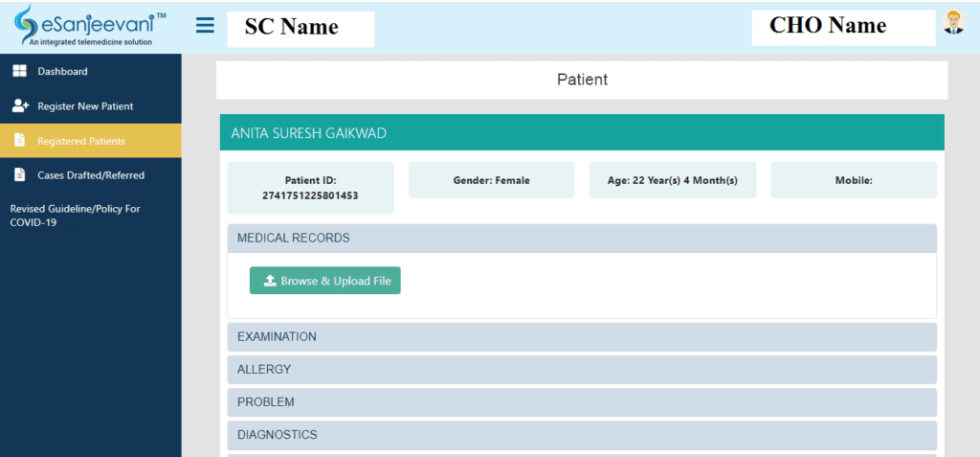Click the Registered Patients document icon
This screenshot has height=457, width=980.
tap(19, 141)
